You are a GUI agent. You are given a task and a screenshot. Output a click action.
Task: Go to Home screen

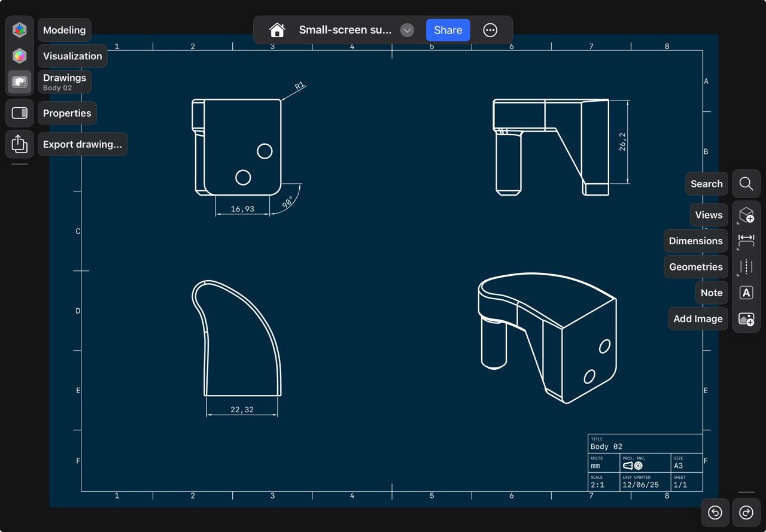[276, 30]
